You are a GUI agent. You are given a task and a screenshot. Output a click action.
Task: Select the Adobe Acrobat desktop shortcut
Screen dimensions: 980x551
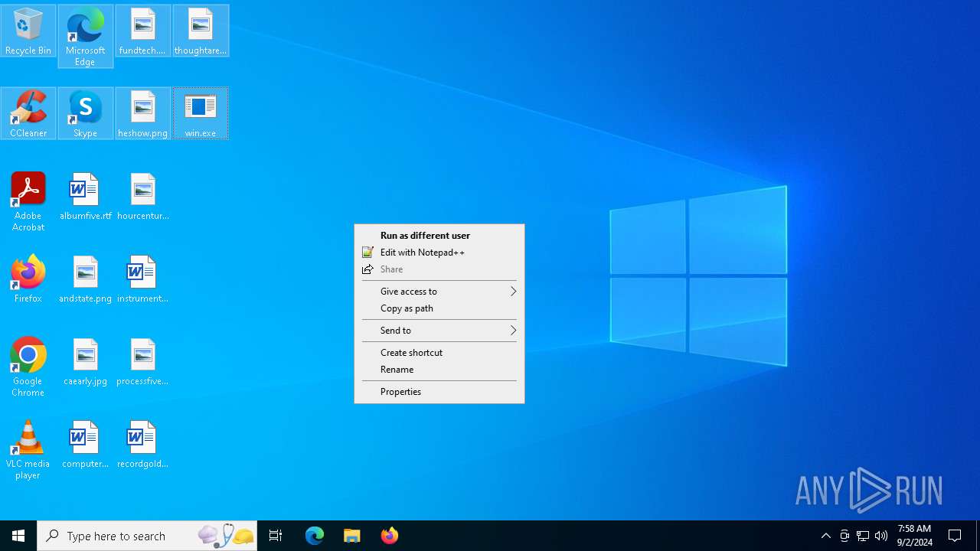[28, 202]
